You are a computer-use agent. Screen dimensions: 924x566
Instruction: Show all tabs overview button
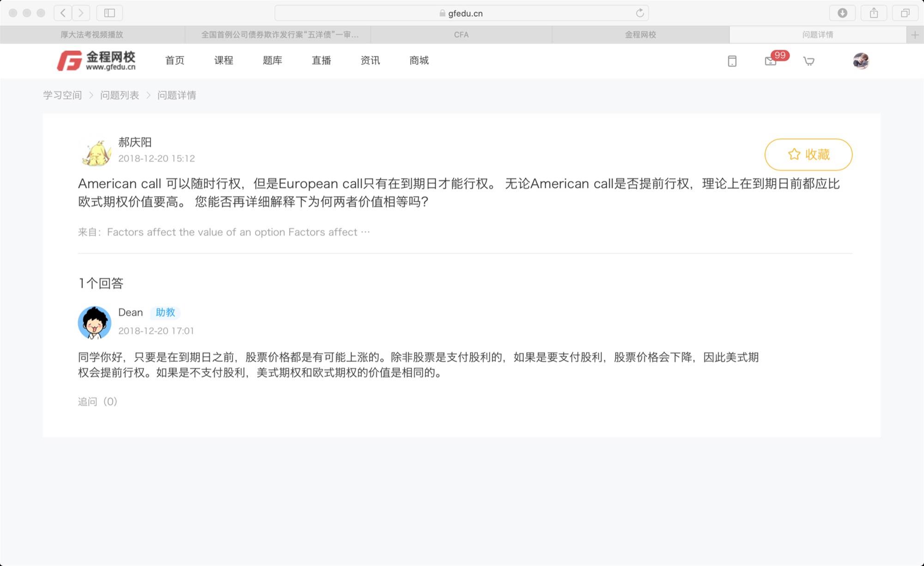pyautogui.click(x=905, y=13)
